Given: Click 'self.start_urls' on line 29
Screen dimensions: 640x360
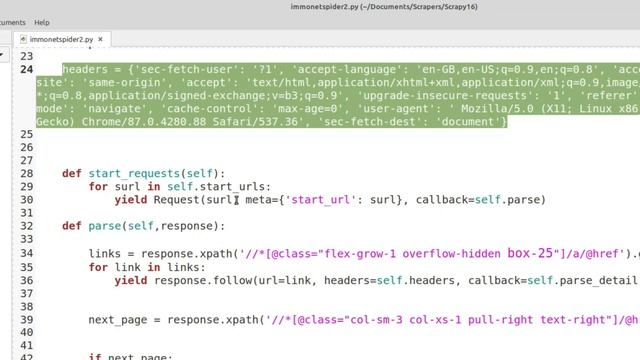Looking at the screenshot, I should coord(216,187).
